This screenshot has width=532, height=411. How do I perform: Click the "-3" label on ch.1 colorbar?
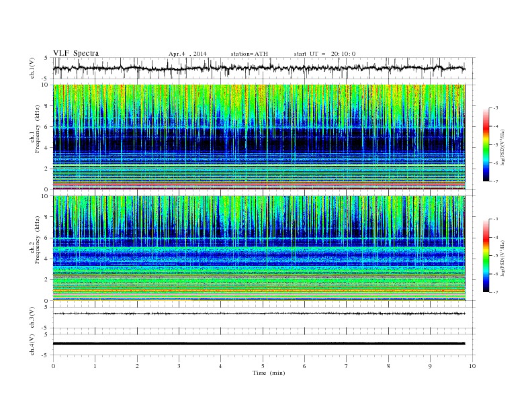tap(495, 108)
